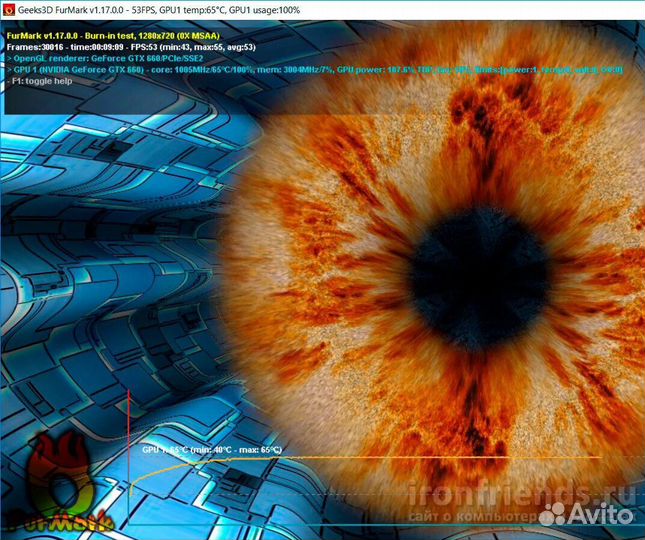Click the F1 toggle help hint

40,81
